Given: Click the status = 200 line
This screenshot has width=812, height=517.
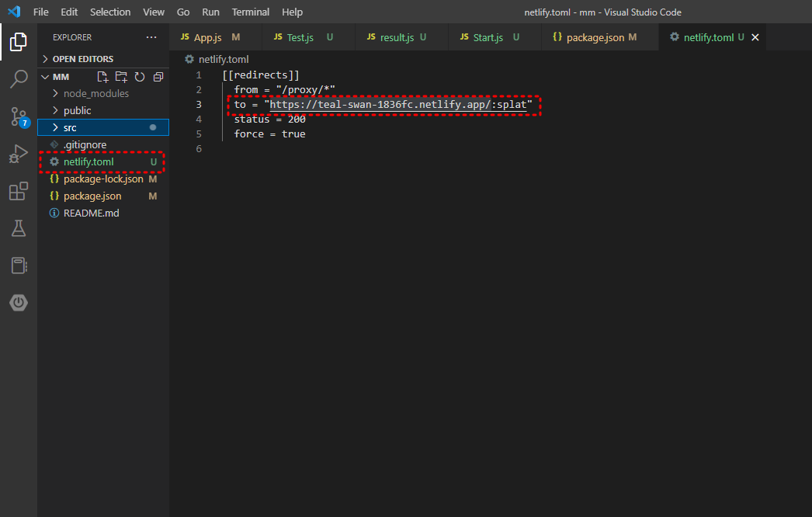Looking at the screenshot, I should tap(270, 119).
